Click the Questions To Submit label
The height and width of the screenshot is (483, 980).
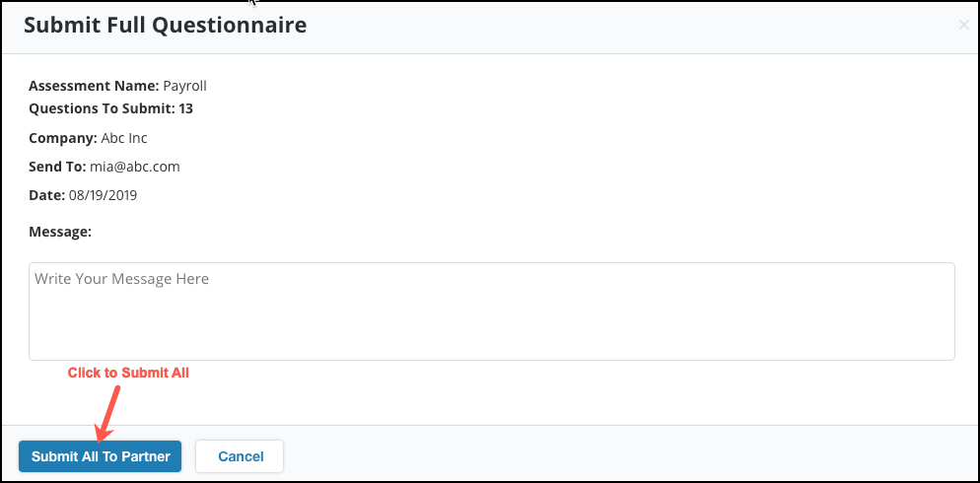click(x=102, y=108)
